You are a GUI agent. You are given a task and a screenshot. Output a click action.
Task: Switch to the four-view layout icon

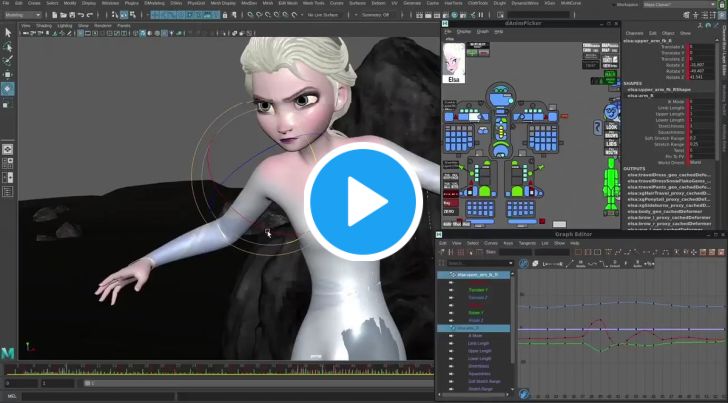[8, 163]
